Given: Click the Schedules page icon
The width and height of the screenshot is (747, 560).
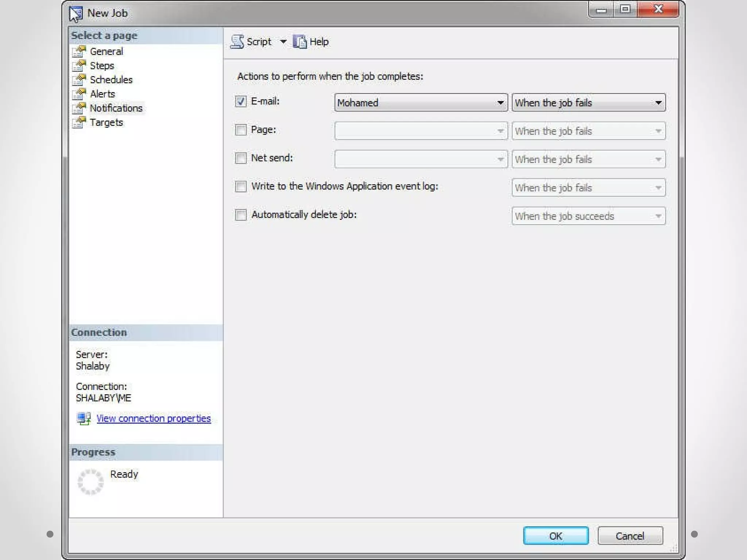Looking at the screenshot, I should click(79, 80).
